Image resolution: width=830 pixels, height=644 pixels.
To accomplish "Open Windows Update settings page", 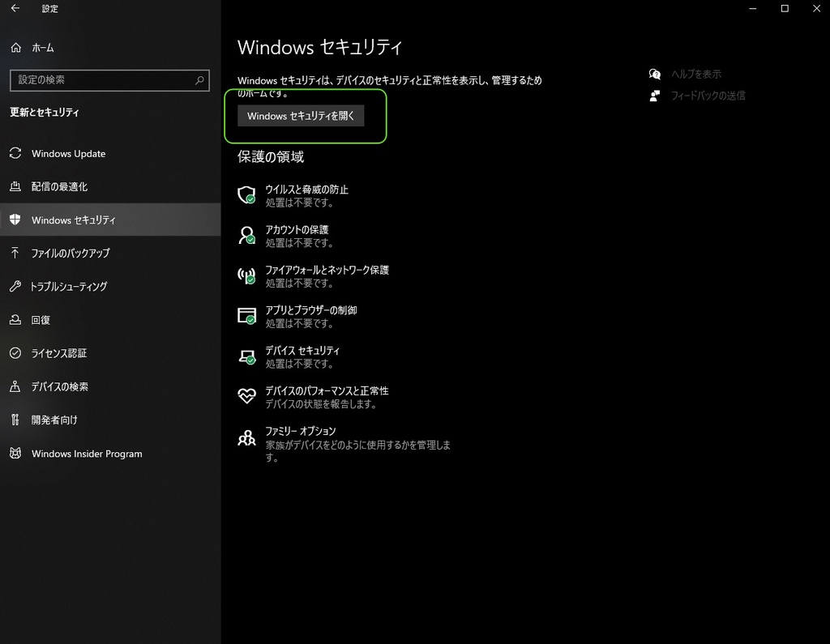I will tap(110, 153).
